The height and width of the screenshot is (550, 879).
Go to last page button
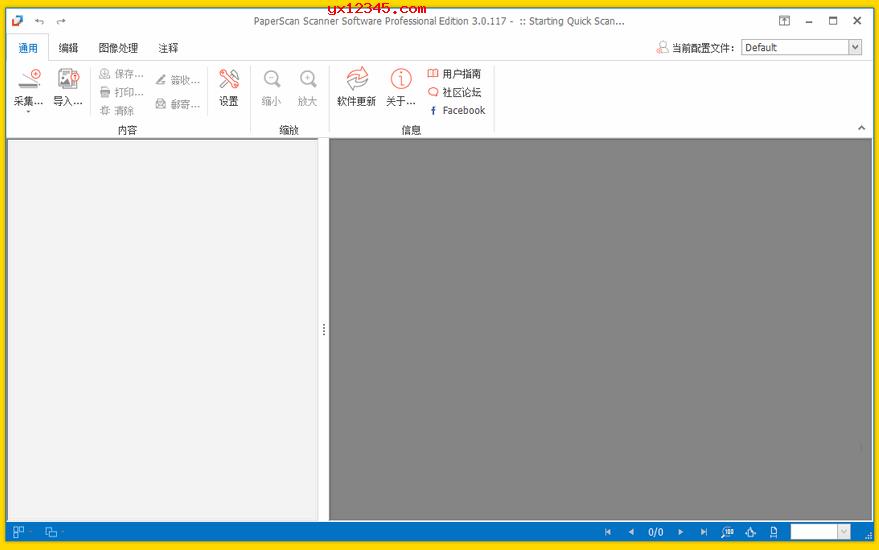tap(704, 531)
